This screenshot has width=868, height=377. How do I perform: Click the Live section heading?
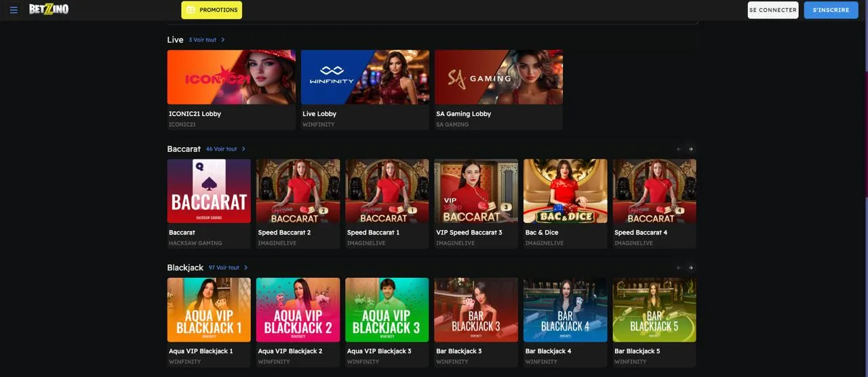[175, 40]
